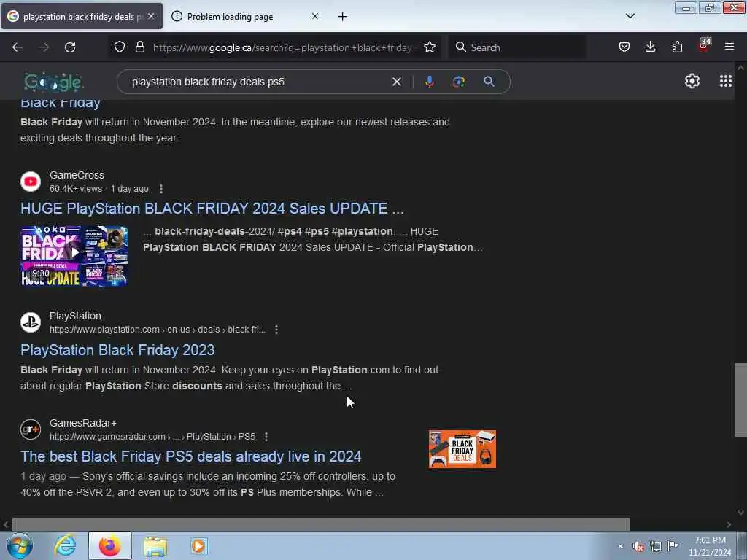Open Windows Explorer folder from taskbar

point(155,546)
